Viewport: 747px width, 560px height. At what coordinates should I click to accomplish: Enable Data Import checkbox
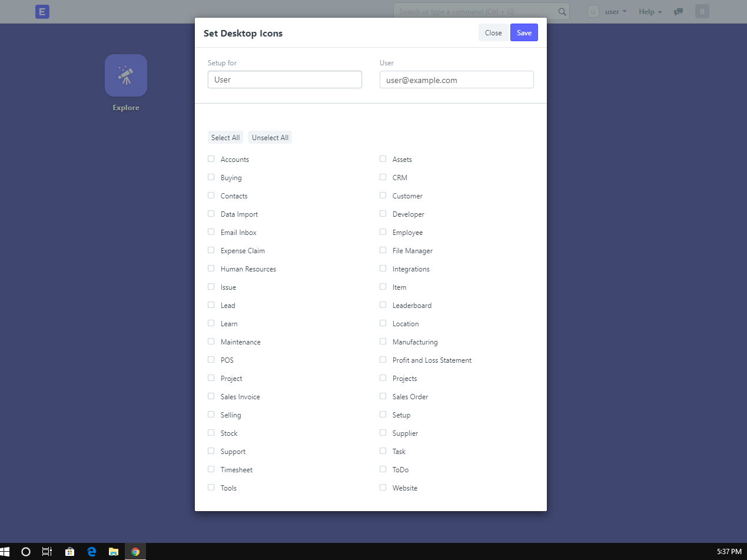pyautogui.click(x=211, y=214)
